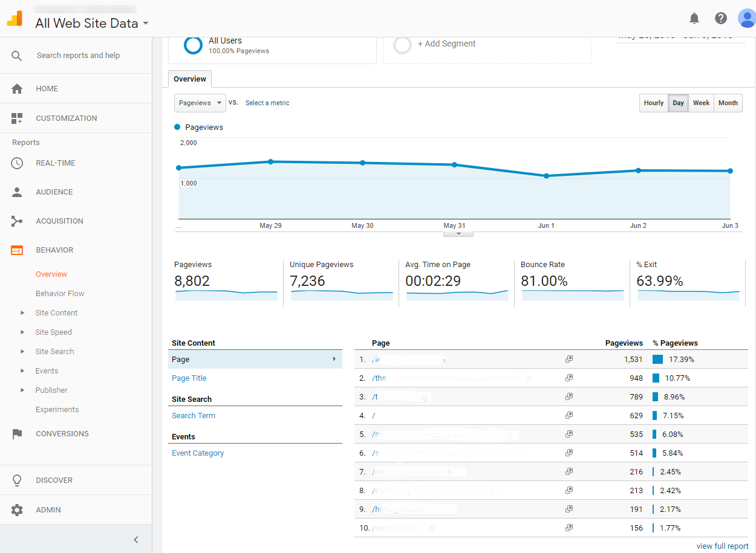Click the notifications bell icon
The height and width of the screenshot is (553, 756).
click(x=694, y=18)
